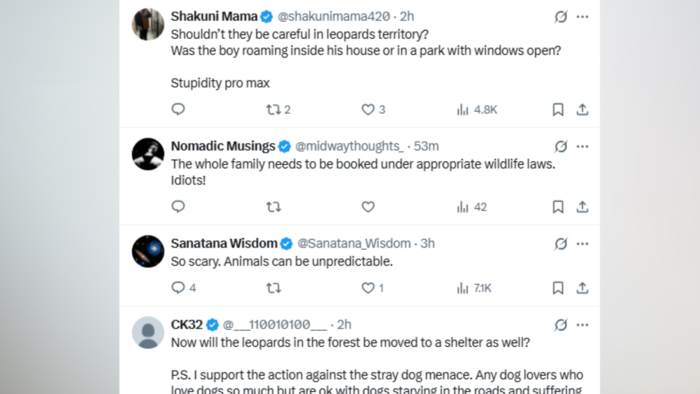Open Sanatana Wisdom profile avatar

148,251
